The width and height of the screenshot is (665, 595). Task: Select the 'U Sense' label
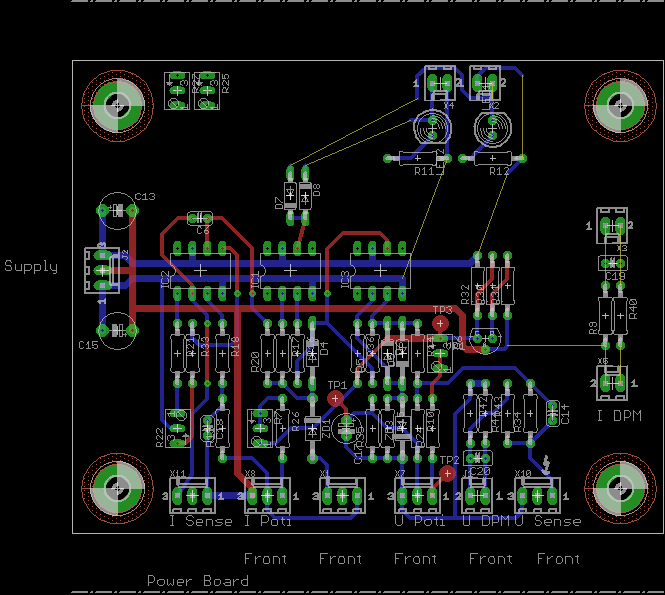coord(548,521)
